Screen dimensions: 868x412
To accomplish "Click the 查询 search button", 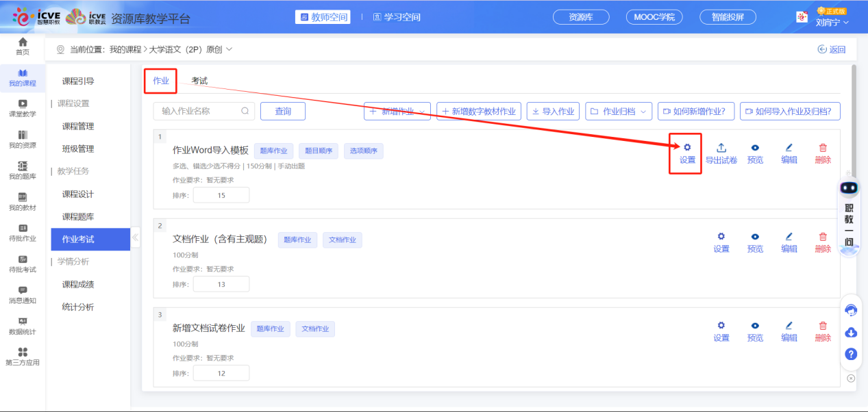I will coord(283,111).
